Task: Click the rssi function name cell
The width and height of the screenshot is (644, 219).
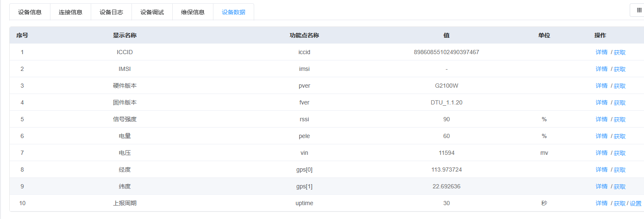Action: (x=305, y=119)
